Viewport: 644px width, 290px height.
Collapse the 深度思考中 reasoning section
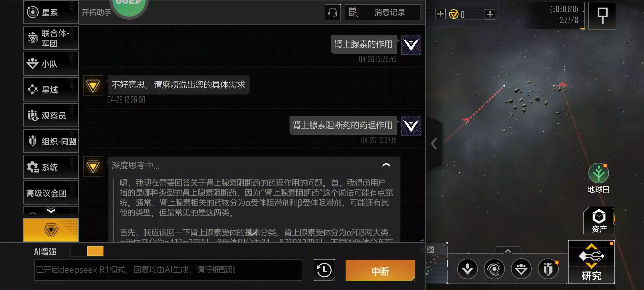(x=386, y=165)
